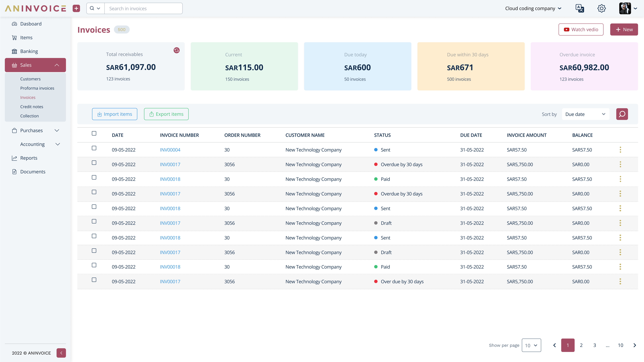The height and width of the screenshot is (362, 644).
Task: Tick the checkbox for first Paid INV00018 row
Action: pos(94,177)
